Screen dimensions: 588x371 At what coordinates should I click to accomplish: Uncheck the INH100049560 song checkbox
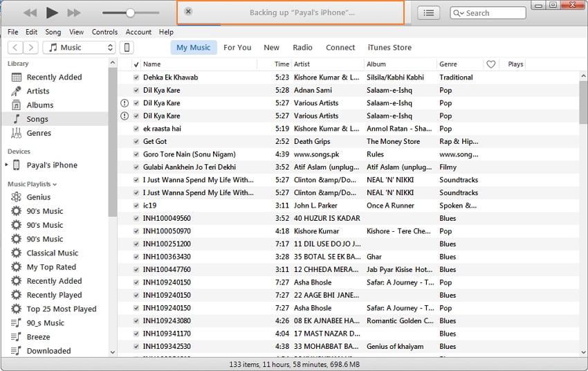136,218
